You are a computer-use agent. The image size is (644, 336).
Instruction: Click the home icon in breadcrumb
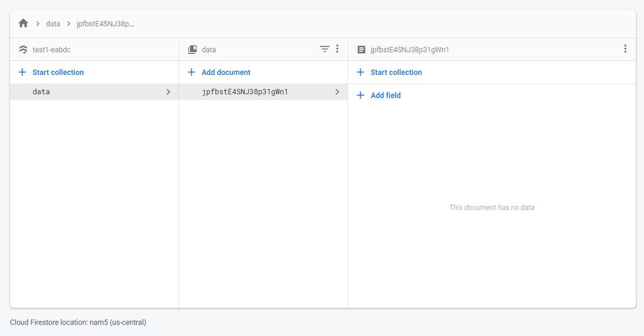pos(23,23)
